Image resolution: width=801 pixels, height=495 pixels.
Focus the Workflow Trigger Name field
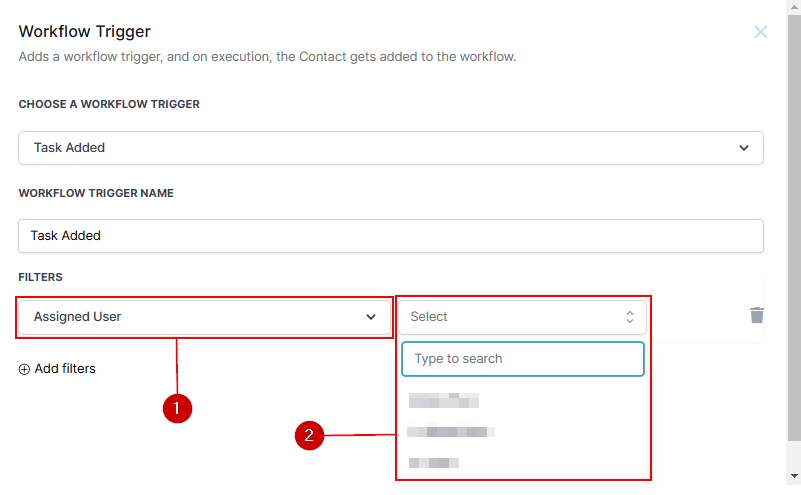tap(390, 236)
